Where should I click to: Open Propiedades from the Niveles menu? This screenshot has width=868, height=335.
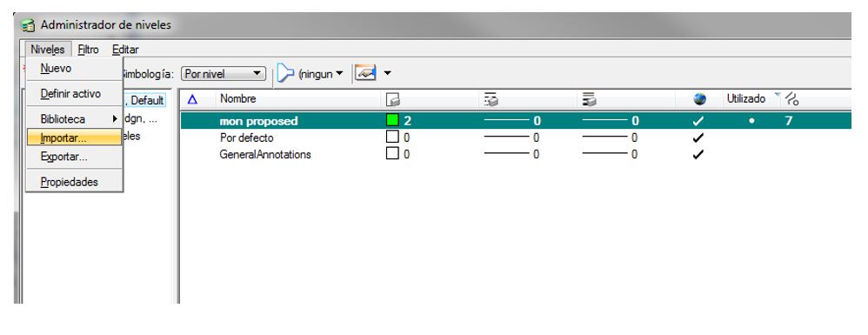coord(74,182)
